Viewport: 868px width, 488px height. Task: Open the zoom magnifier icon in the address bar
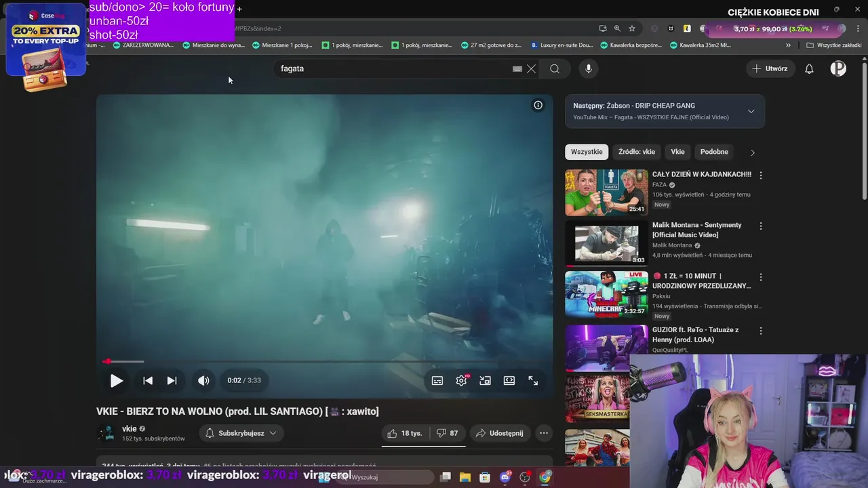pos(617,28)
